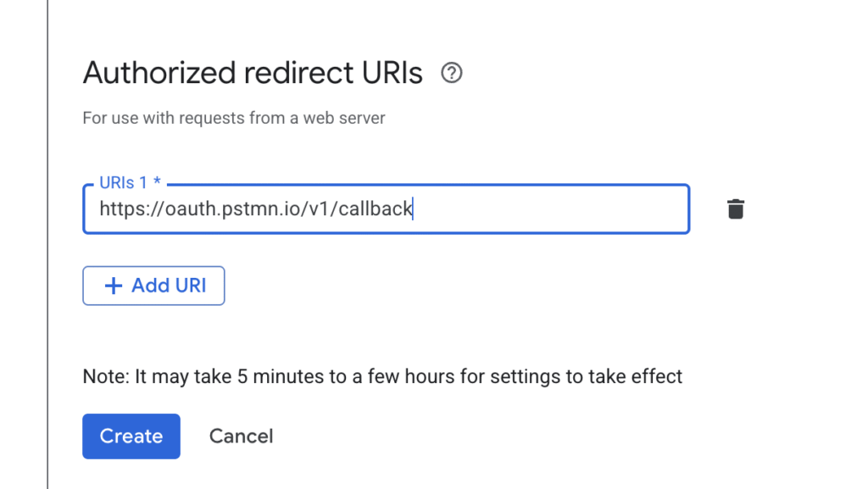Click the Authorized redirect URIs heading

coord(253,74)
